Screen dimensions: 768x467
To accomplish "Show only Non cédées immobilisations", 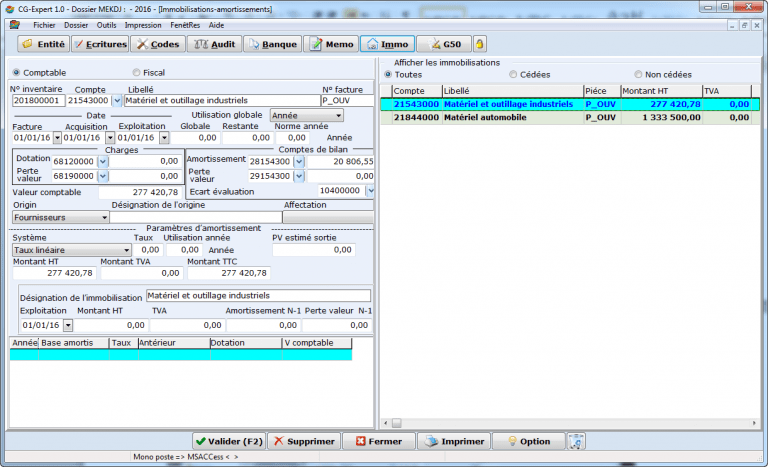I will (x=638, y=74).
